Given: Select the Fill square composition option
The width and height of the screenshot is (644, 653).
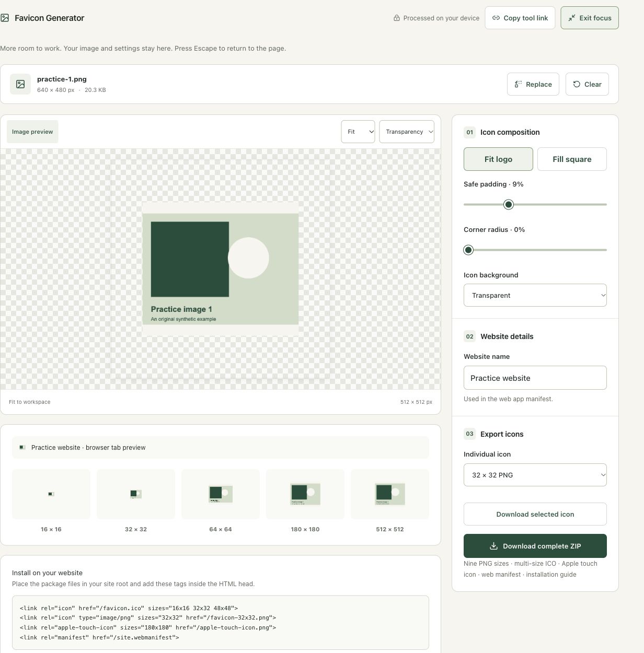Looking at the screenshot, I should [572, 159].
